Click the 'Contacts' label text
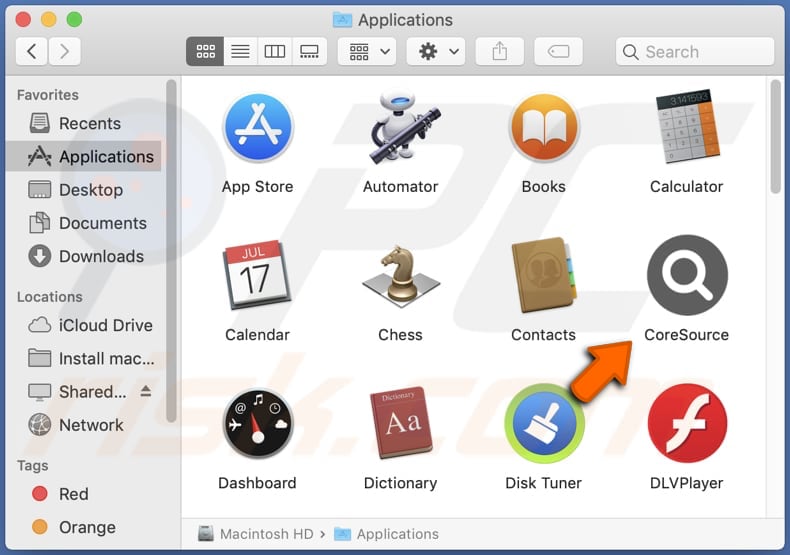The height and width of the screenshot is (555, 790). [544, 335]
